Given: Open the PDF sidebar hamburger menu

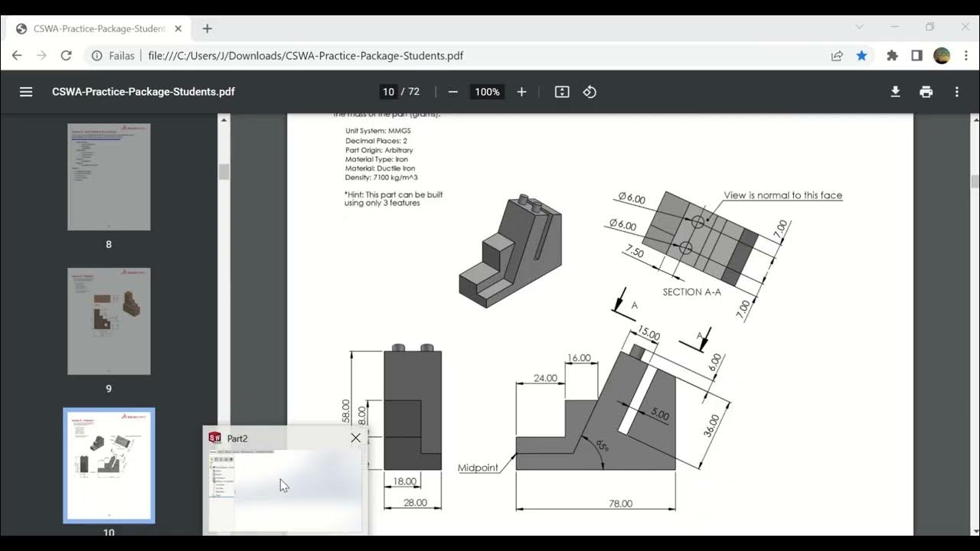Looking at the screenshot, I should (26, 92).
